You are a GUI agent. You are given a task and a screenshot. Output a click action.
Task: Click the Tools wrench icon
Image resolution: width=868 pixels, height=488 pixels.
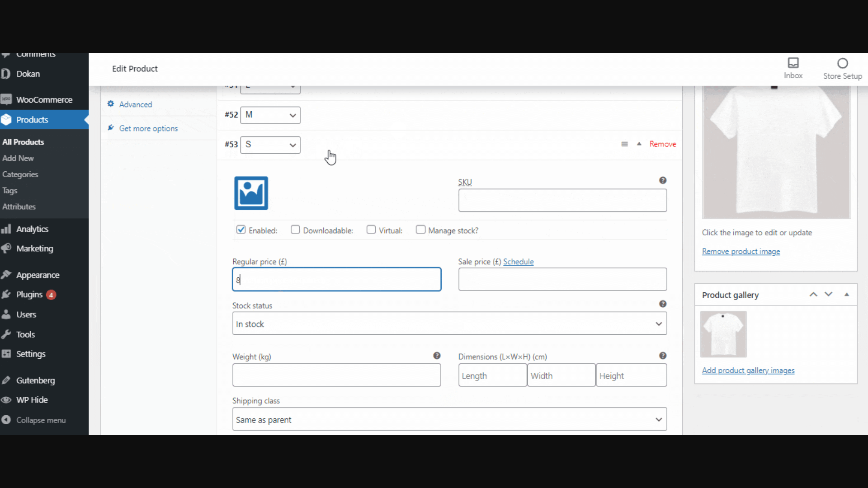6,334
